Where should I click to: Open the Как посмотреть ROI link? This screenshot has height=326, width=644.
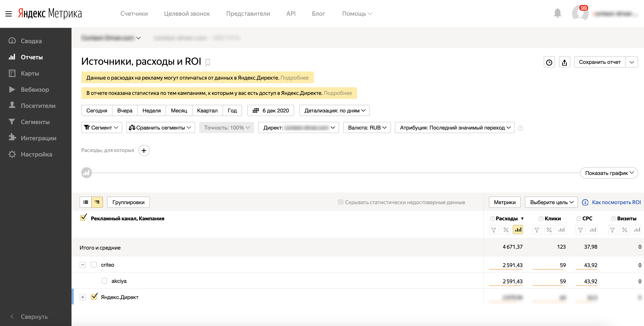coord(616,202)
